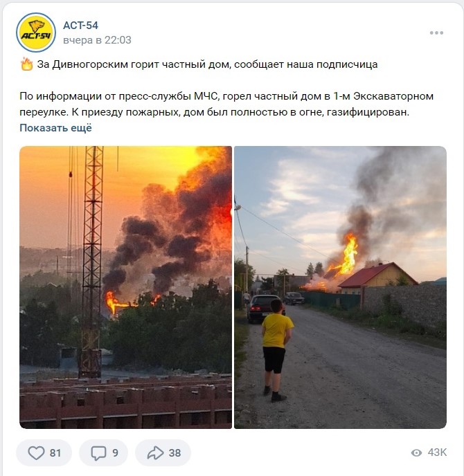Viewport: 464px width, 476px height.
Task: Share the post using arrow icon
Action: 155,453
